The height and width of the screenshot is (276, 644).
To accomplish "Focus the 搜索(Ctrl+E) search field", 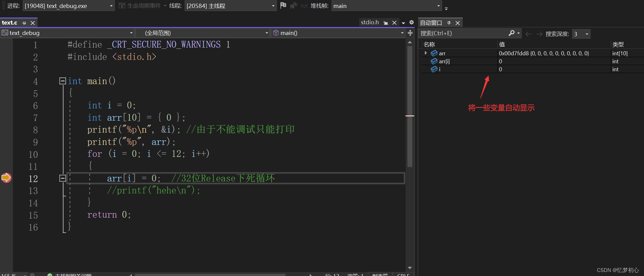I will [463, 33].
